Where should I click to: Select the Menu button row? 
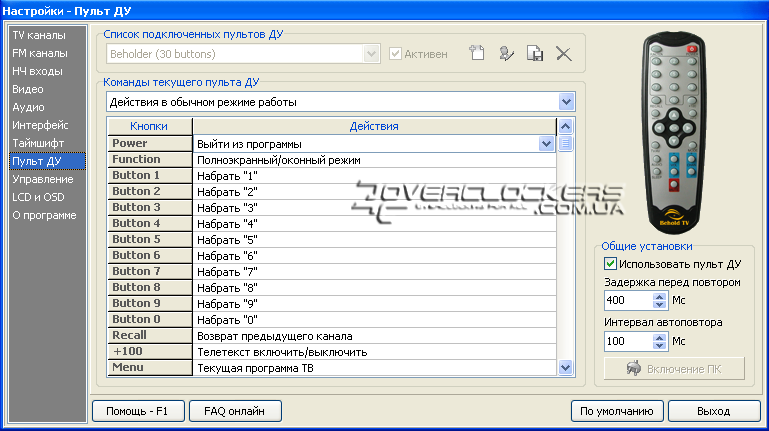click(x=150, y=367)
